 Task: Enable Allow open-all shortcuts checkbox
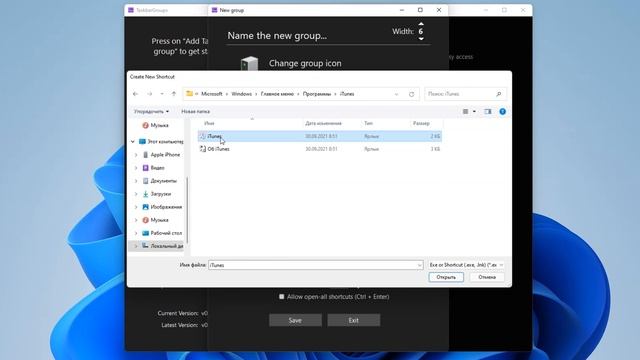pyautogui.click(x=282, y=297)
